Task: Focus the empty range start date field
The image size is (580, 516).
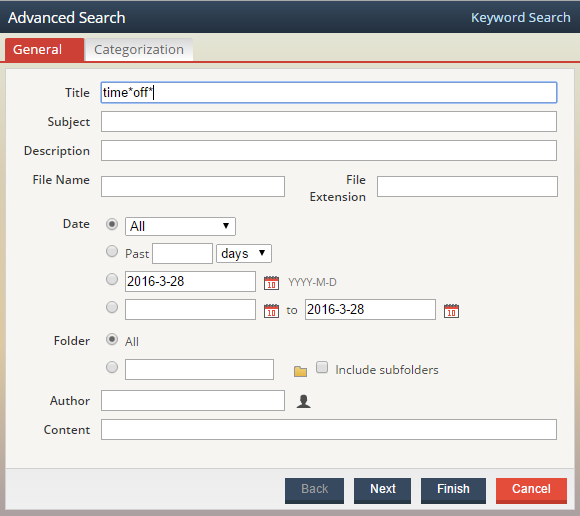Action: [190, 310]
